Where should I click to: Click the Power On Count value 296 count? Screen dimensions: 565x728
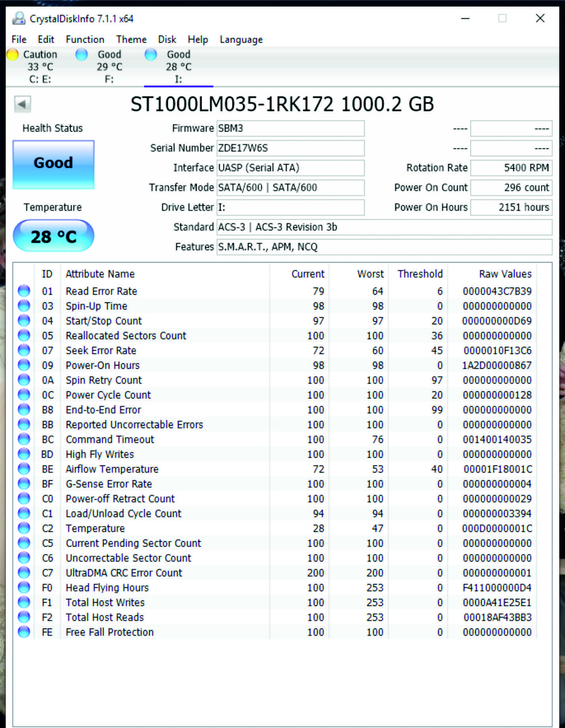click(511, 188)
